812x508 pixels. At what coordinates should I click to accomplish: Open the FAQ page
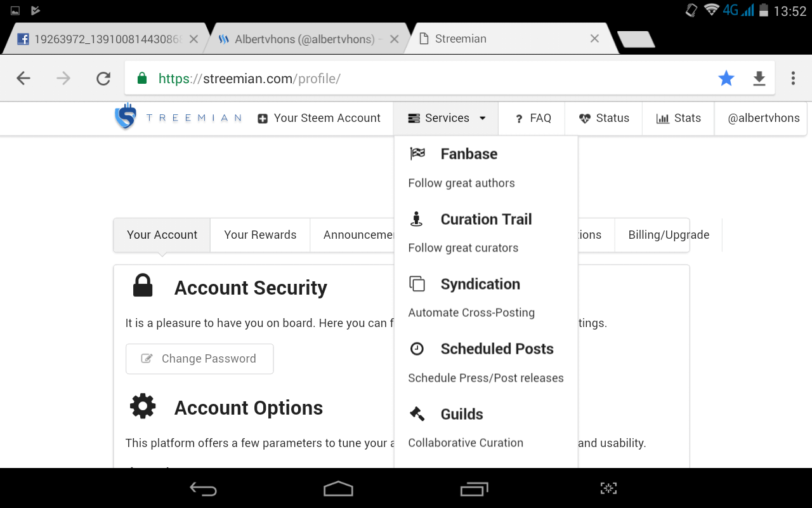point(532,118)
